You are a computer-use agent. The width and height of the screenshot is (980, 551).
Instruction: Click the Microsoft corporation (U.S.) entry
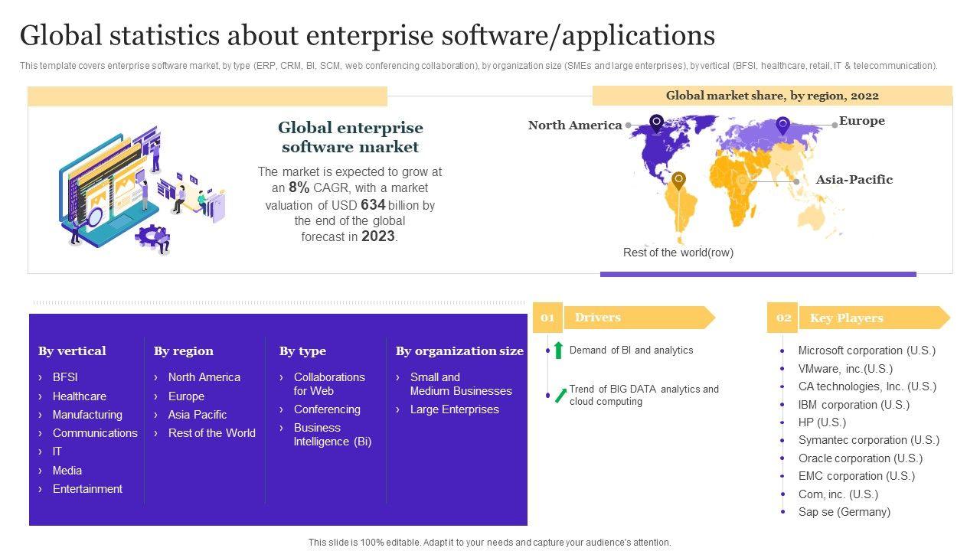point(866,350)
